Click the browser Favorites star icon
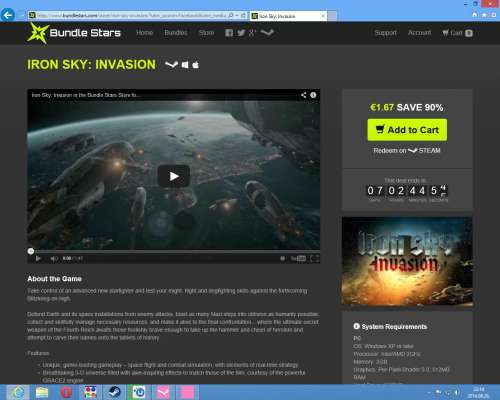Screen dimensions: 500x400 pos(484,15)
